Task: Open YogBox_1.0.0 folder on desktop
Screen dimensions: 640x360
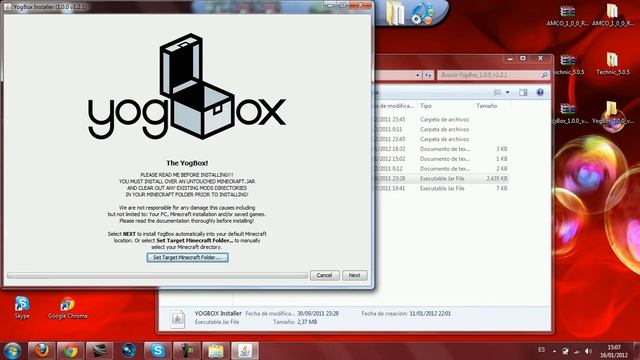Action: point(613,113)
